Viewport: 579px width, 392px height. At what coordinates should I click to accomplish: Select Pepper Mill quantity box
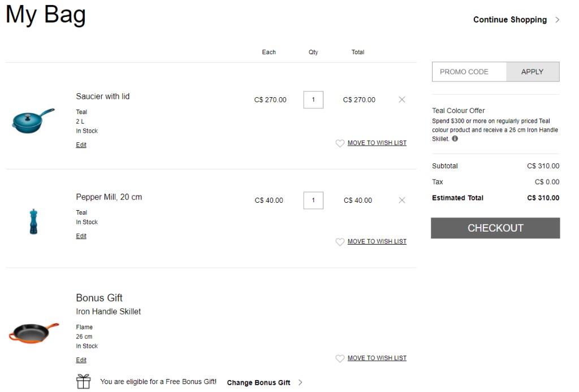click(x=313, y=201)
